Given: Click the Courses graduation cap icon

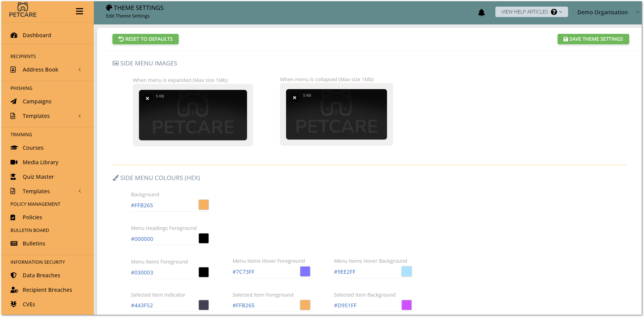Looking at the screenshot, I should (x=14, y=148).
